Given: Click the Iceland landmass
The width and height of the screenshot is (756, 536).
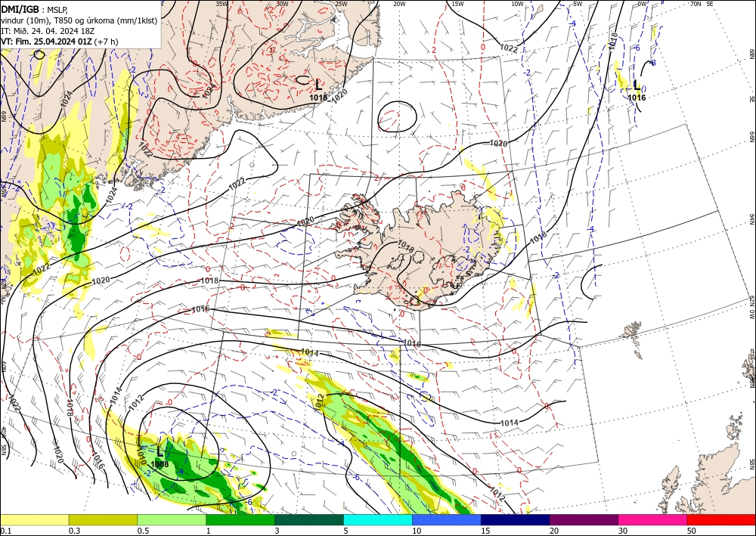Looking at the screenshot, I should pyautogui.click(x=420, y=251).
